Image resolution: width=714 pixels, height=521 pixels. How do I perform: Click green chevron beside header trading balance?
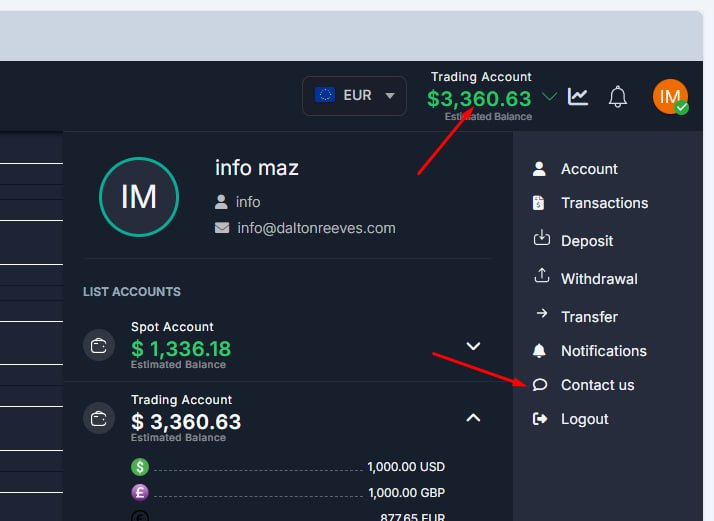click(549, 97)
